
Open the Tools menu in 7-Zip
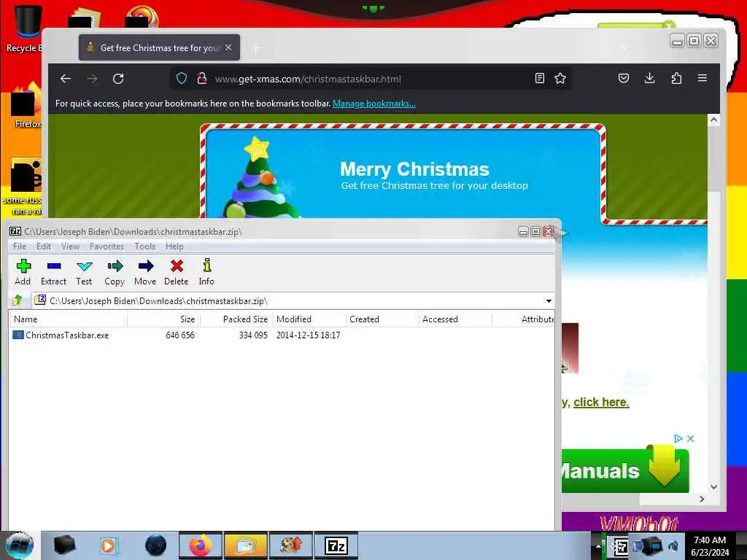(145, 246)
